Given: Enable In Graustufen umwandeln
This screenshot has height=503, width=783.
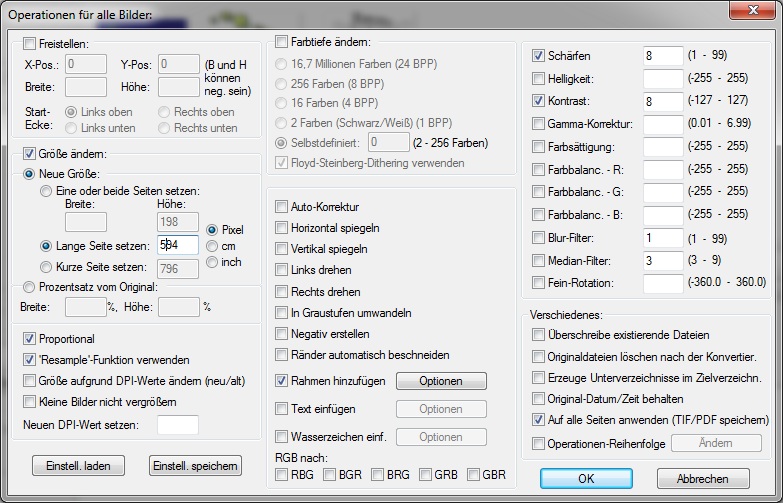Looking at the screenshot, I should tap(282, 313).
